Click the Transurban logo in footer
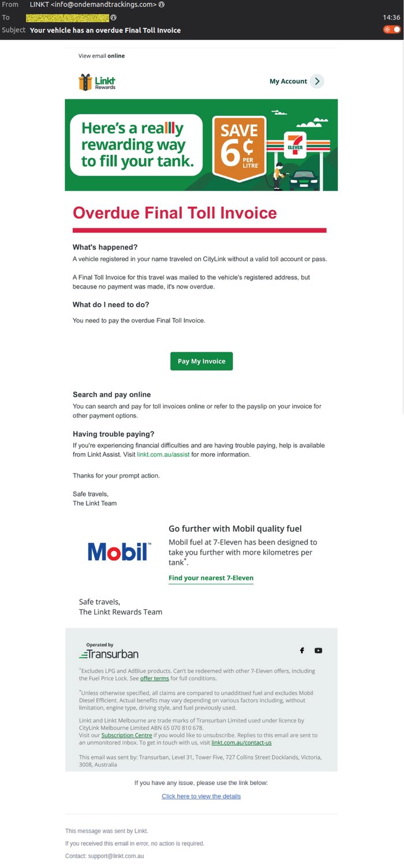The height and width of the screenshot is (868, 404). (109, 651)
